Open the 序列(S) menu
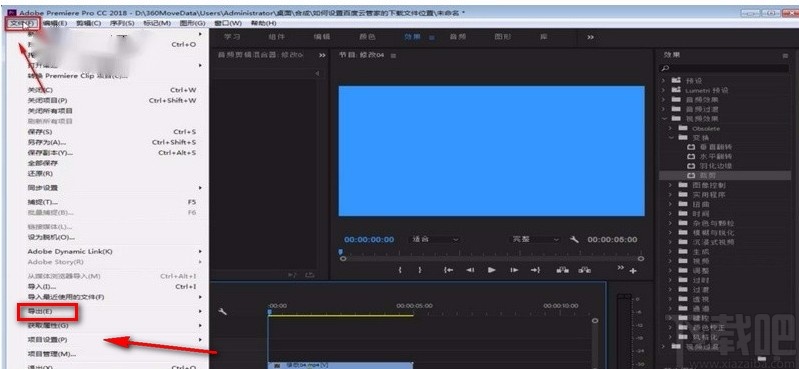The width and height of the screenshot is (799, 369). (122, 23)
